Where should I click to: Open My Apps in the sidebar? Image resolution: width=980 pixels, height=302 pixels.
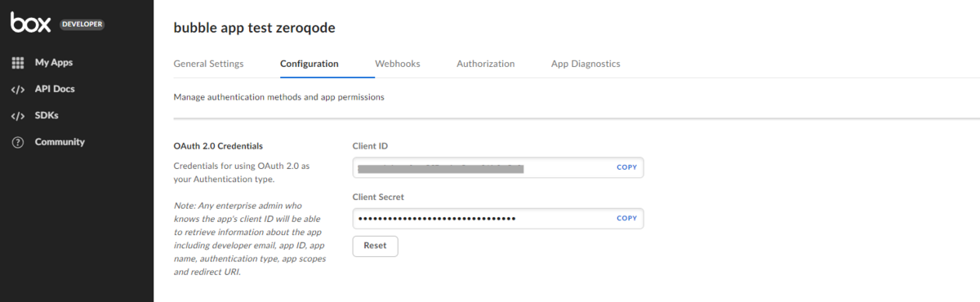54,63
